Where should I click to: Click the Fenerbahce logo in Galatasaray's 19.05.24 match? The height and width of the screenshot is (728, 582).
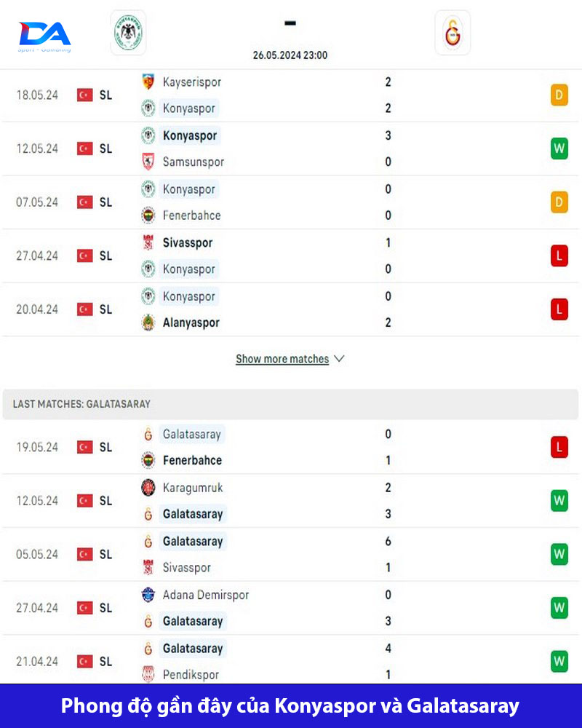click(149, 460)
